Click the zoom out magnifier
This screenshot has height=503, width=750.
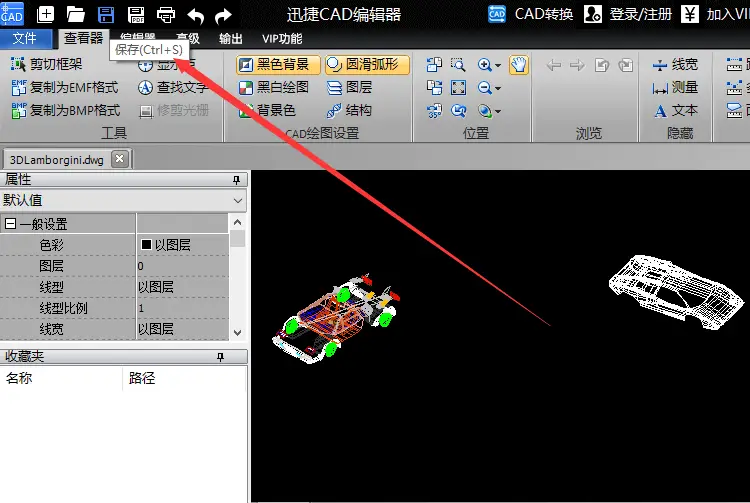(x=484, y=87)
